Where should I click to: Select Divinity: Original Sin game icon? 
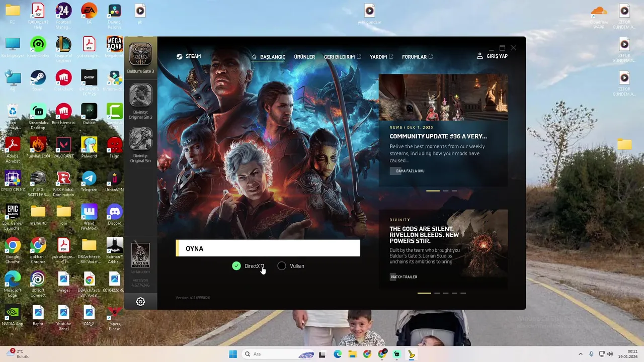click(140, 139)
